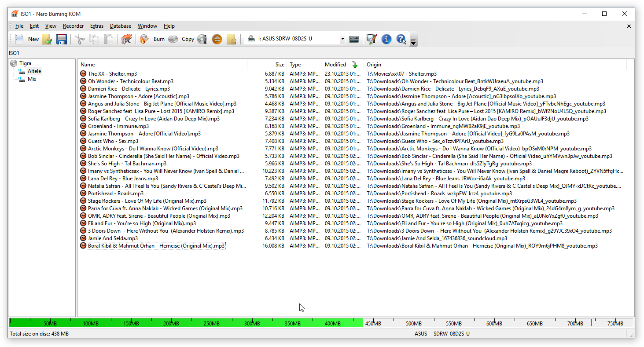Open the File menu
Viewport: 644px width, 347px height.
tap(19, 26)
